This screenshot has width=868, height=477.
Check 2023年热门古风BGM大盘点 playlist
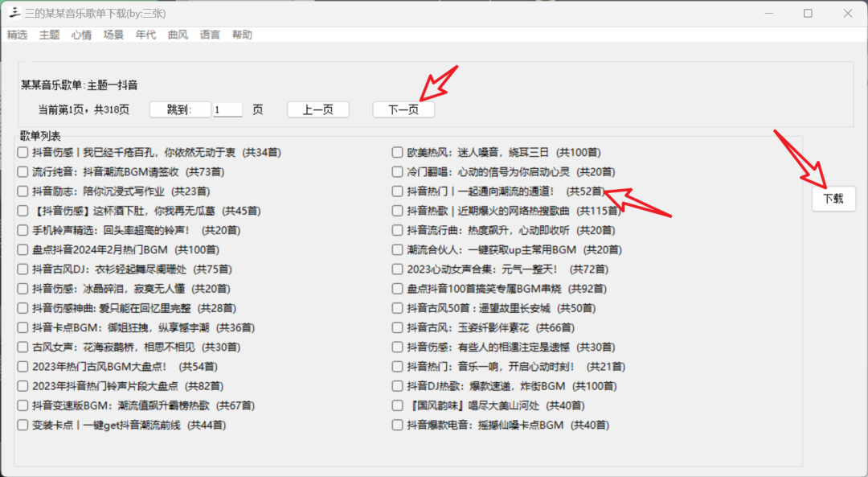23,366
